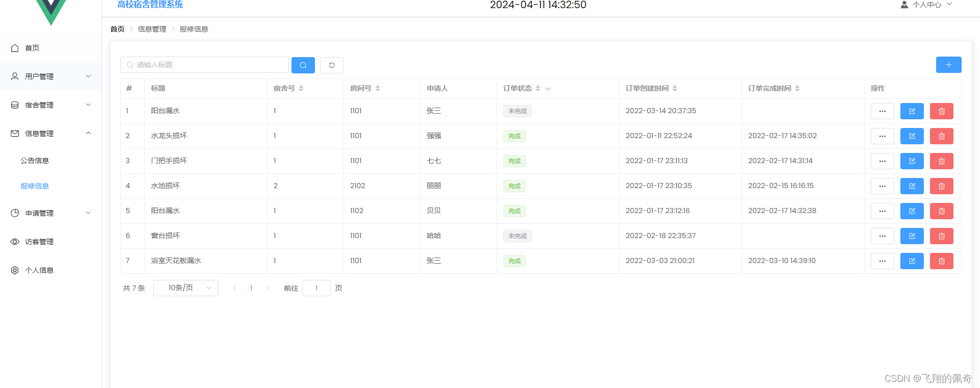Click 未完成 status tag for 窗台损坏
The width and height of the screenshot is (980, 388).
tap(518, 236)
